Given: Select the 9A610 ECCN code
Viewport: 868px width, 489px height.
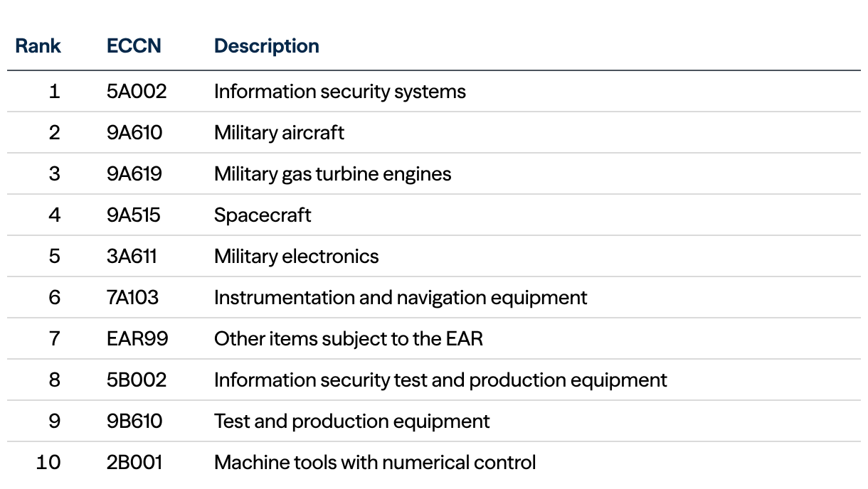Looking at the screenshot, I should (x=134, y=133).
